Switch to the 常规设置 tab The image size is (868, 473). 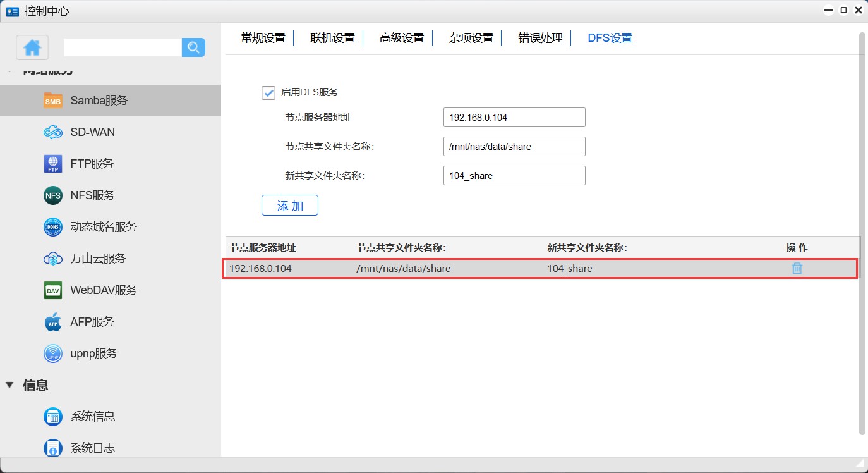pos(263,38)
